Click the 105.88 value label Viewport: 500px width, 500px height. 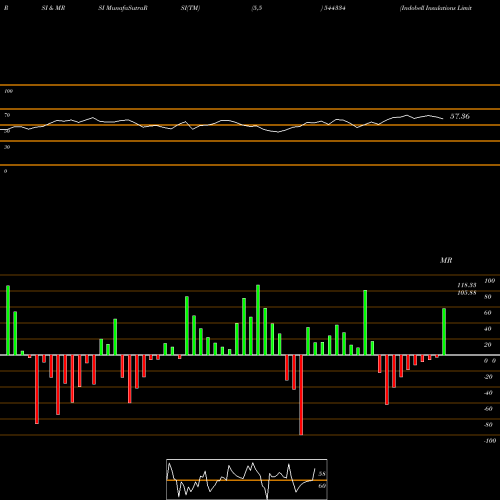(467, 293)
